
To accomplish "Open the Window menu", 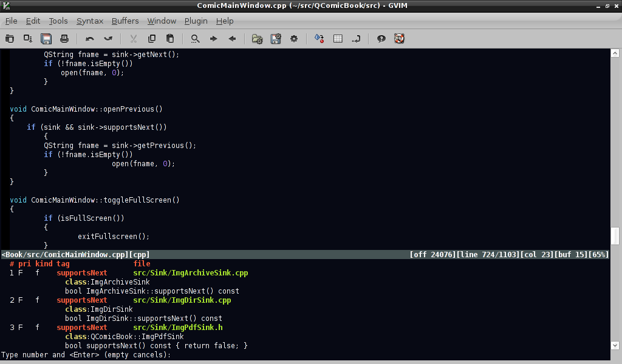I will (x=162, y=21).
